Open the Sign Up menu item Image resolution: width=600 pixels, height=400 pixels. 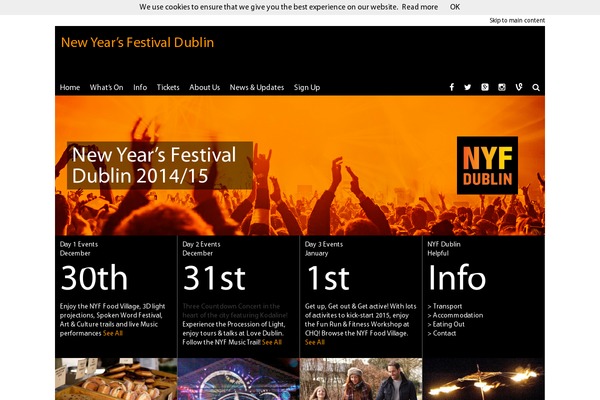point(307,87)
